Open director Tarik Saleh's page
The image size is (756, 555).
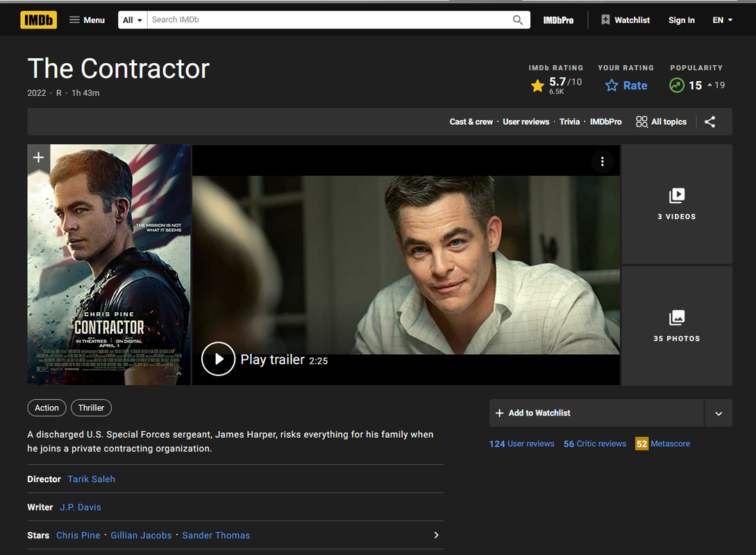(x=91, y=479)
